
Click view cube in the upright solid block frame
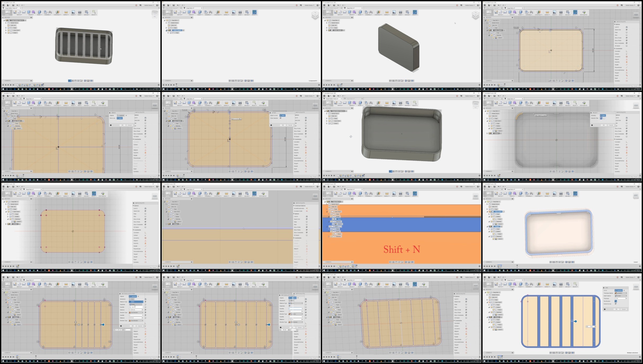(475, 15)
